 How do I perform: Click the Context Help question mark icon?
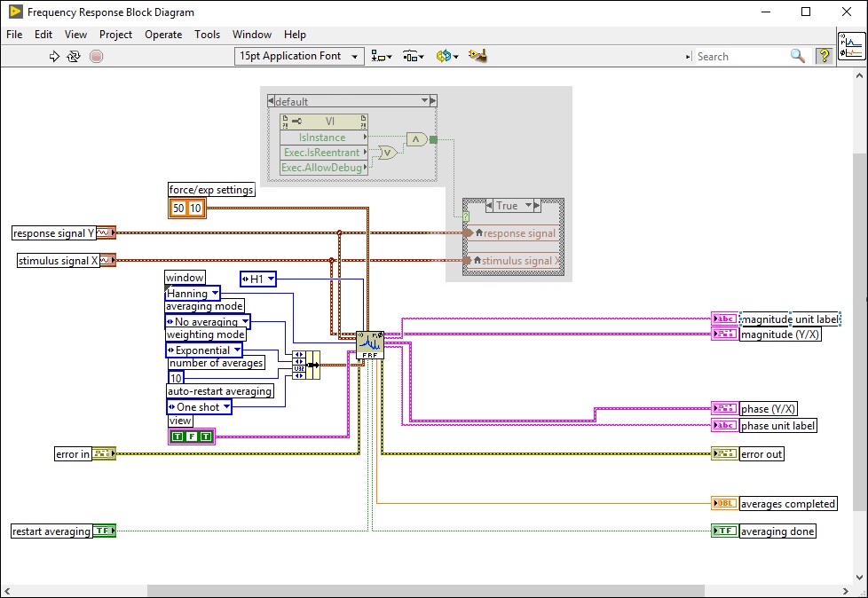tap(823, 56)
